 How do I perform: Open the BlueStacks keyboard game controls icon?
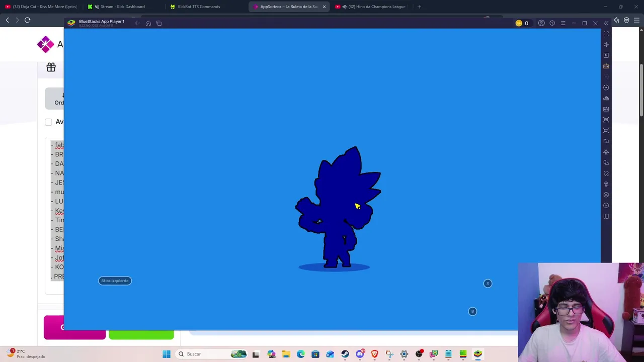coord(606,66)
